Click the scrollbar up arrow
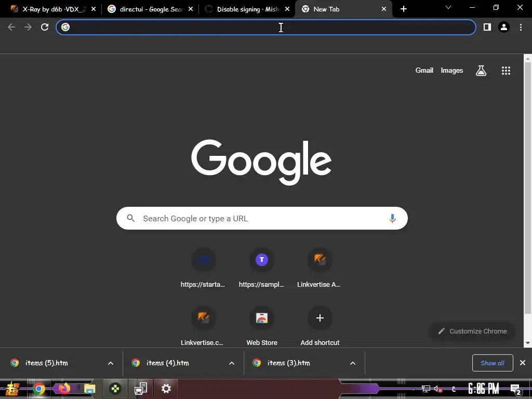532x399 pixels. tap(528, 58)
